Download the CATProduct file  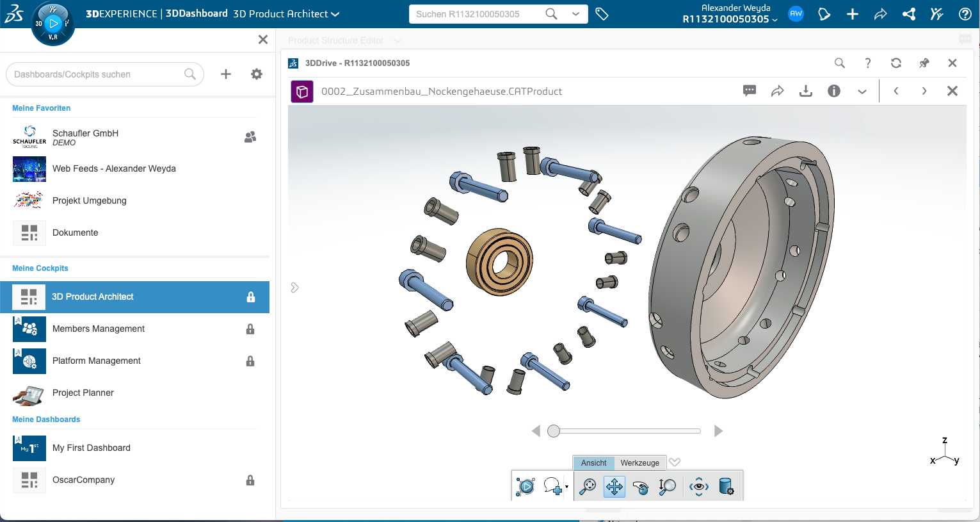805,91
